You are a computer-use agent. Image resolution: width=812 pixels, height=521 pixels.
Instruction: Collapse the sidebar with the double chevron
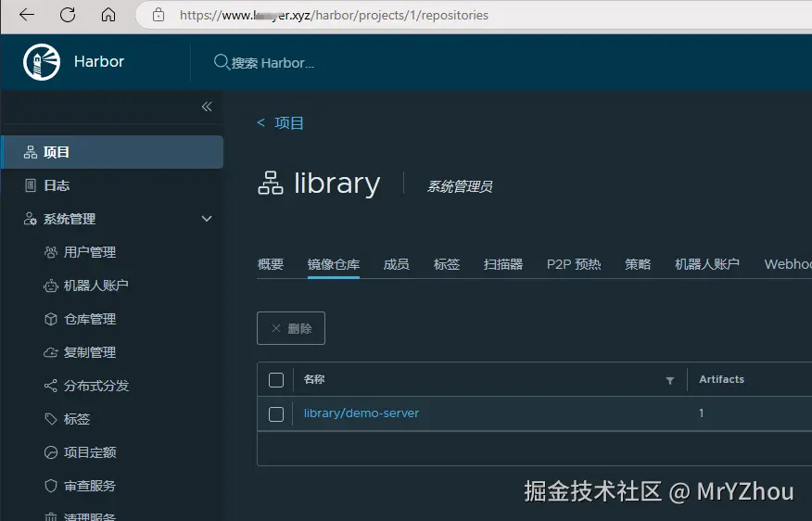tap(207, 107)
